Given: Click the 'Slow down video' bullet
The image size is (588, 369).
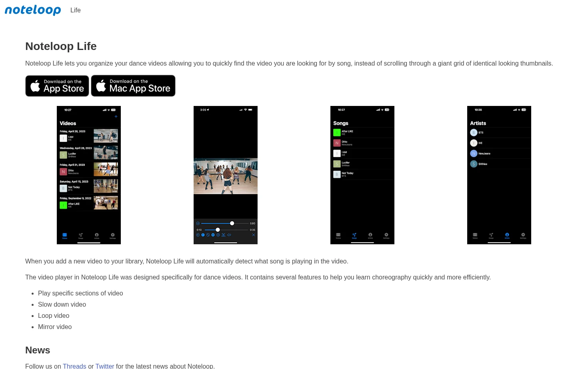Looking at the screenshot, I should [62, 305].
